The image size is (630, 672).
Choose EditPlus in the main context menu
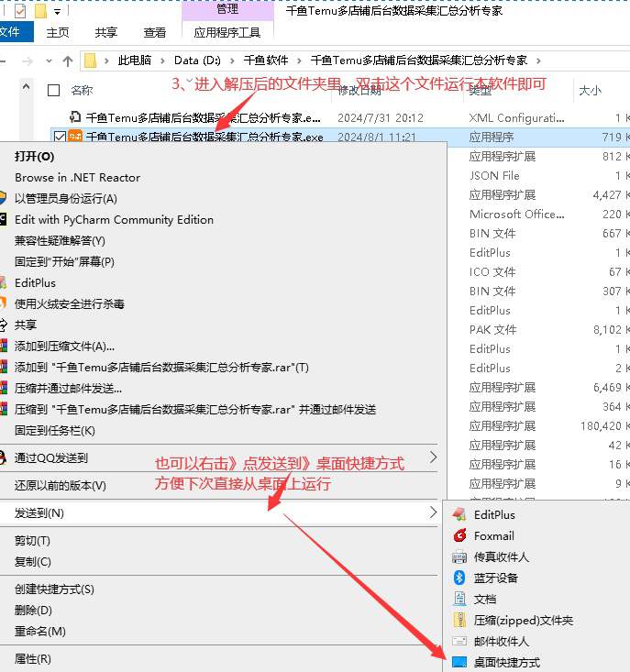tap(35, 283)
